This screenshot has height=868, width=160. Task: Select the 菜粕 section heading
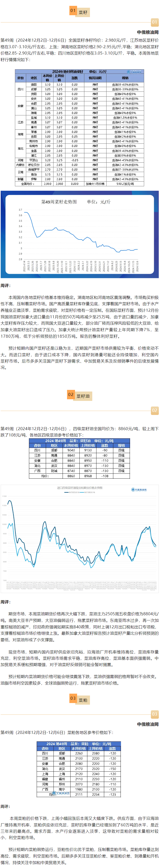[x=83, y=700]
